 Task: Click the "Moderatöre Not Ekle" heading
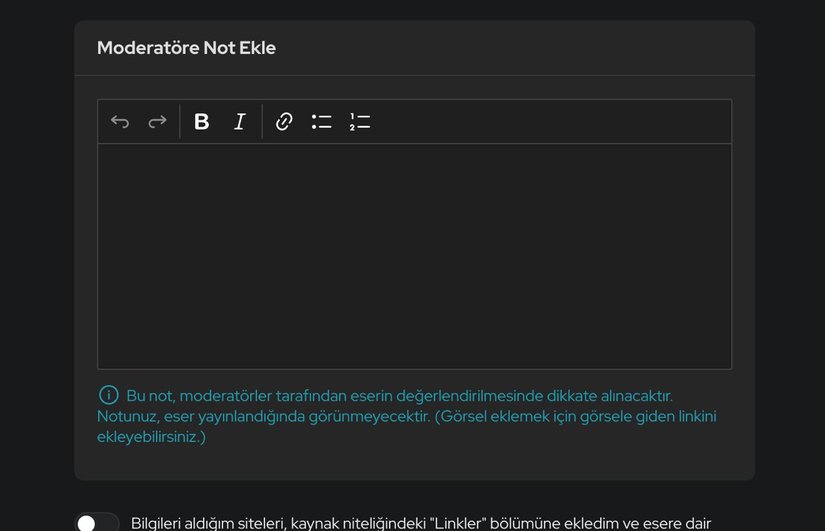pos(186,48)
